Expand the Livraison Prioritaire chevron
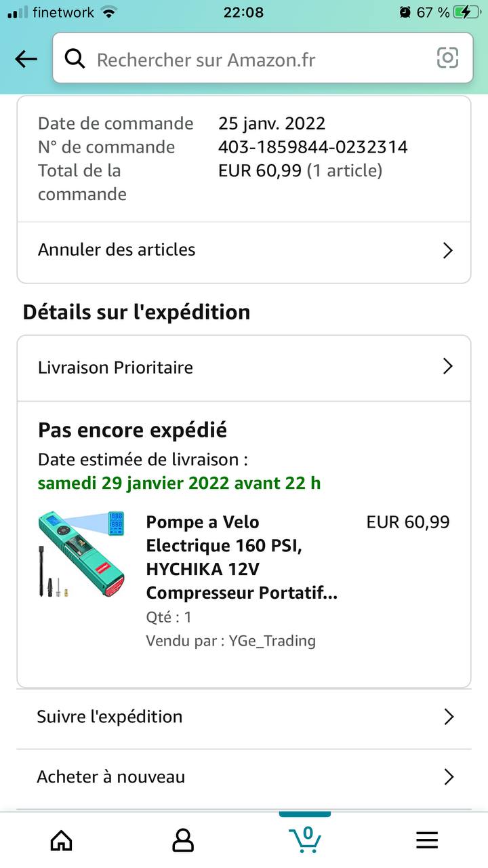Image resolution: width=488 pixels, height=868 pixels. click(447, 367)
